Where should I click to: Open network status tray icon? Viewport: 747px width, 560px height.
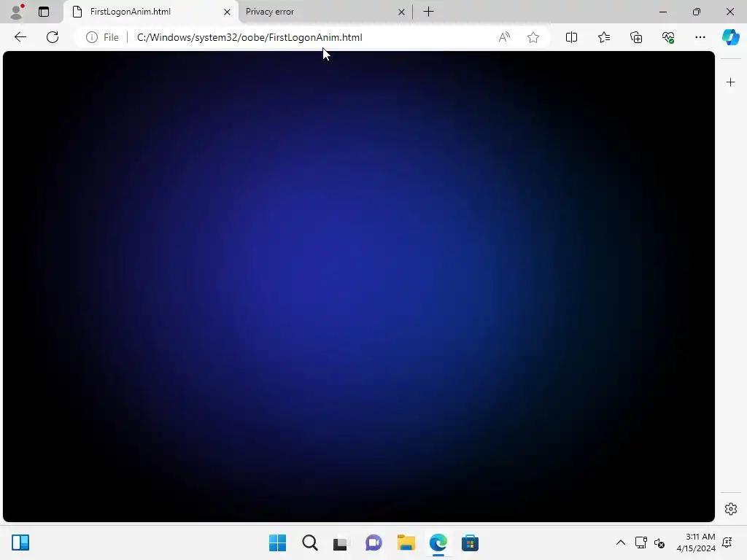pyautogui.click(x=640, y=542)
